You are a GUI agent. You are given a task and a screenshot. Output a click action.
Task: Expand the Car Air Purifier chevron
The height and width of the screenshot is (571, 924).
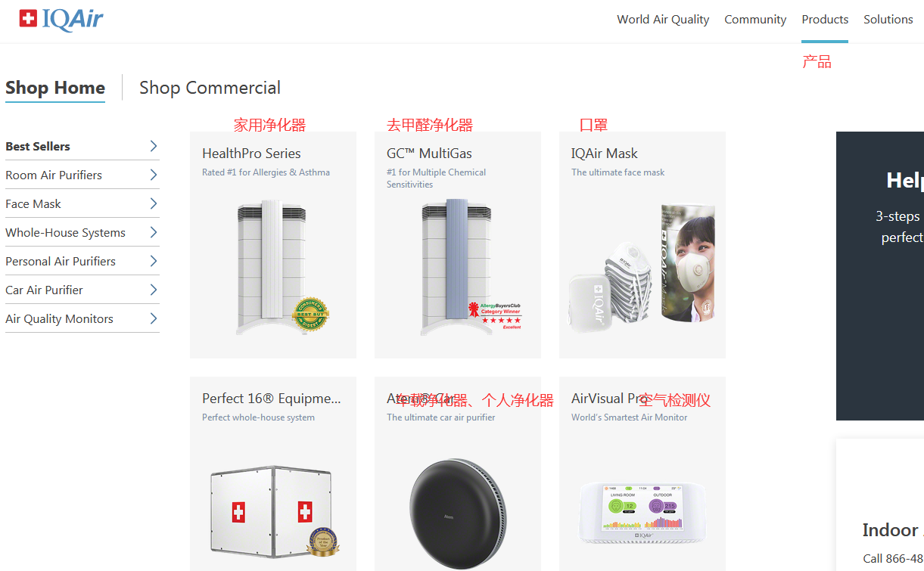coord(153,290)
